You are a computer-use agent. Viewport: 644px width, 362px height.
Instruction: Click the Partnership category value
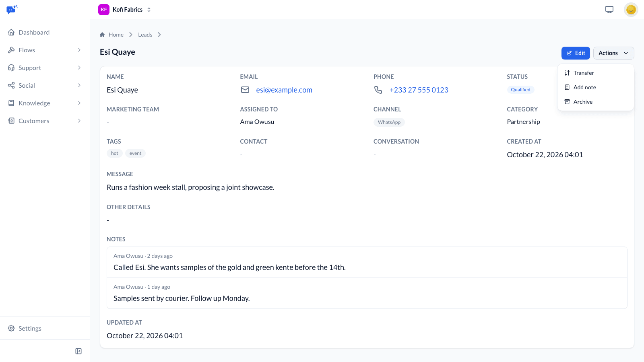point(523,122)
